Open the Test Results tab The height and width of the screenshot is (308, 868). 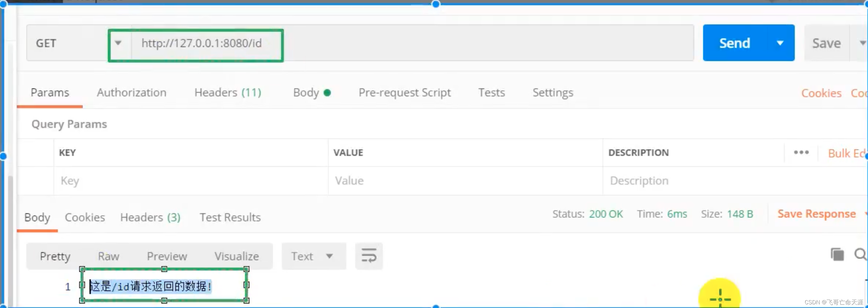click(x=230, y=218)
